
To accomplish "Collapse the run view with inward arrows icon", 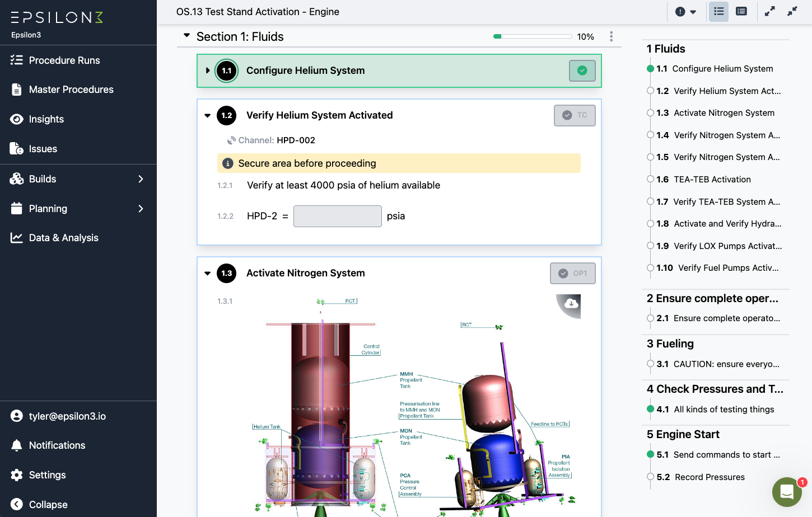I will [792, 11].
